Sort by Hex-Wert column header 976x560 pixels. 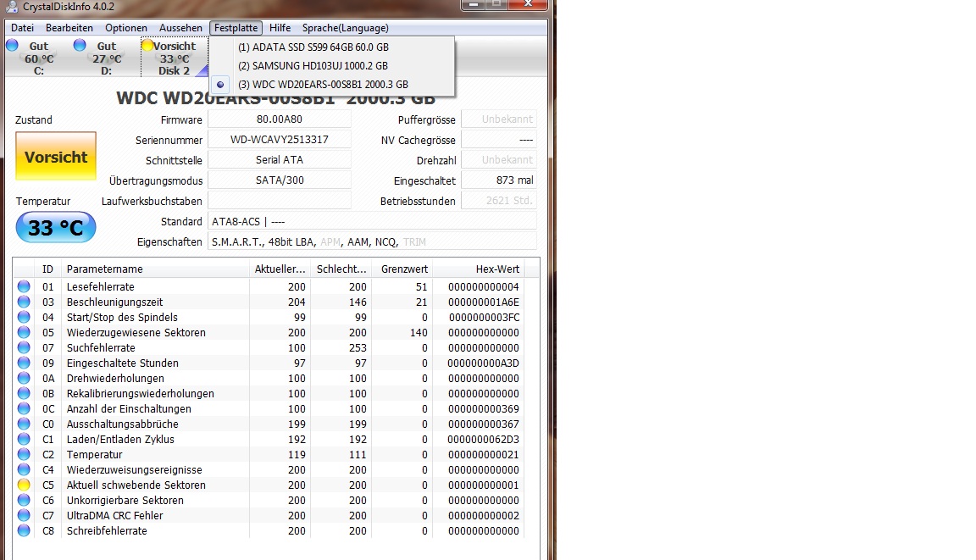(x=479, y=269)
